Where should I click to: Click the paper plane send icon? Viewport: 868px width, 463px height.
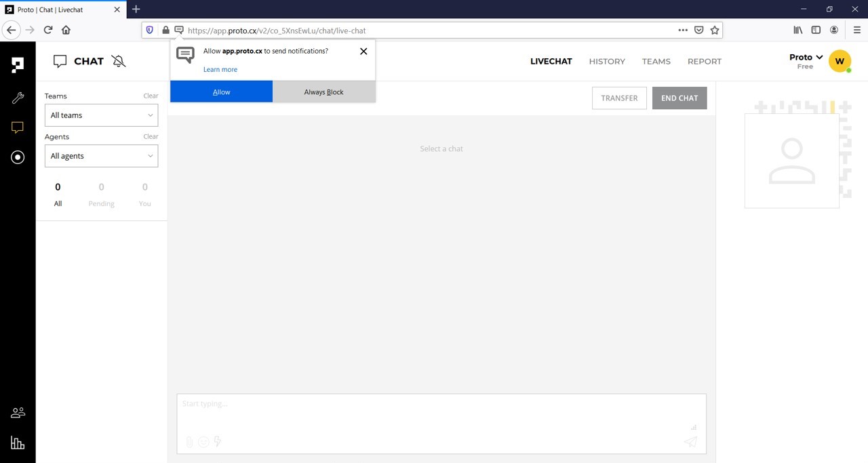[x=690, y=442]
